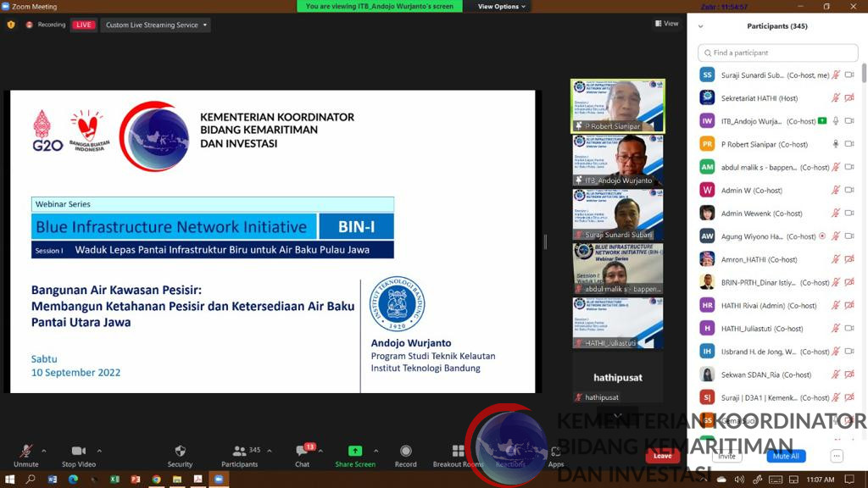Click the Mute All button
868x488 pixels.
tap(786, 456)
